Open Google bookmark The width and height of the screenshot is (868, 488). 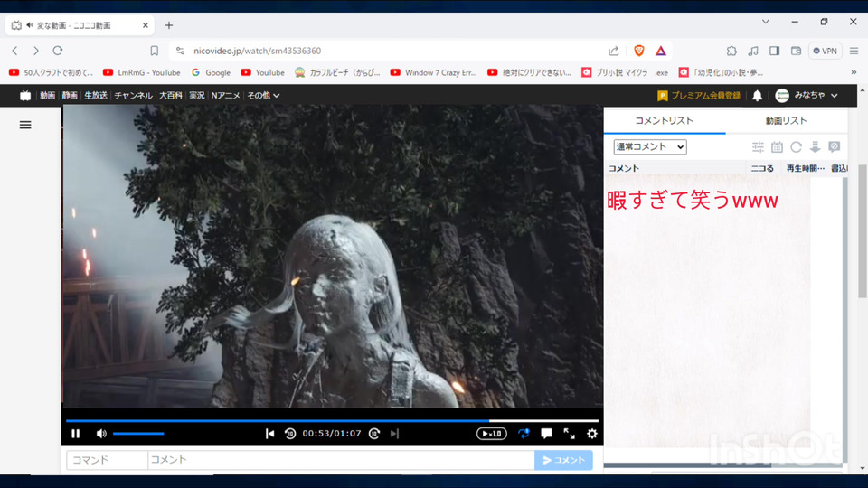[x=211, y=72]
